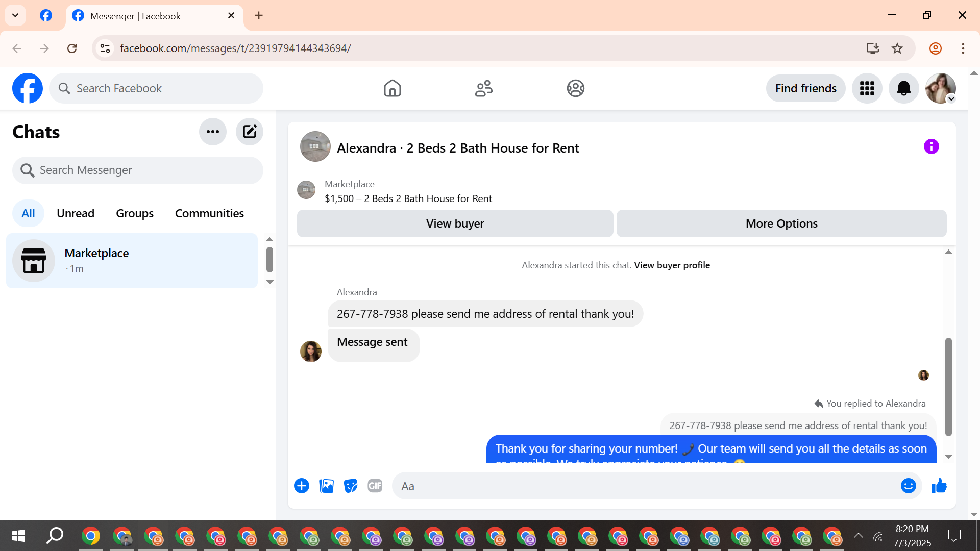Open the emoji picker smiley icon
980x551 pixels.
[908, 486]
